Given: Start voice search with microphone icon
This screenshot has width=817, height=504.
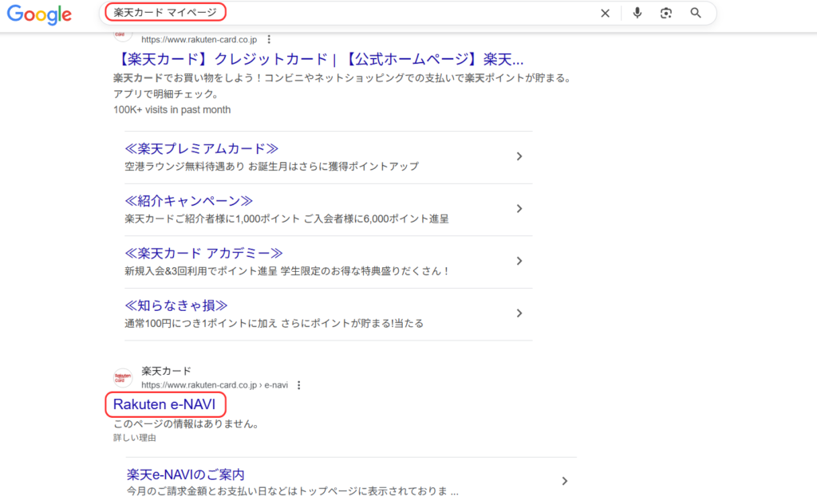Looking at the screenshot, I should tap(637, 13).
